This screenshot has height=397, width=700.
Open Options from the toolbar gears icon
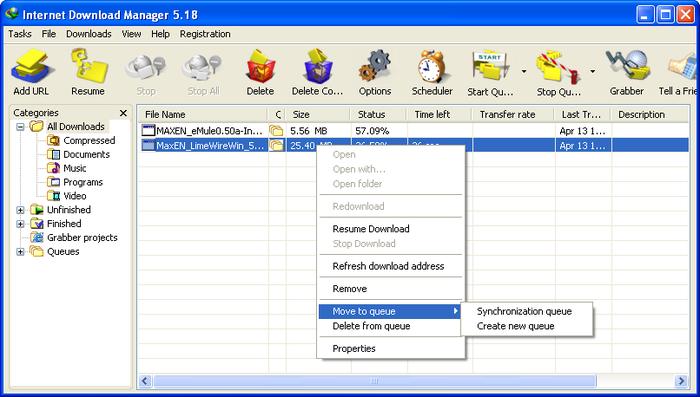pos(375,67)
